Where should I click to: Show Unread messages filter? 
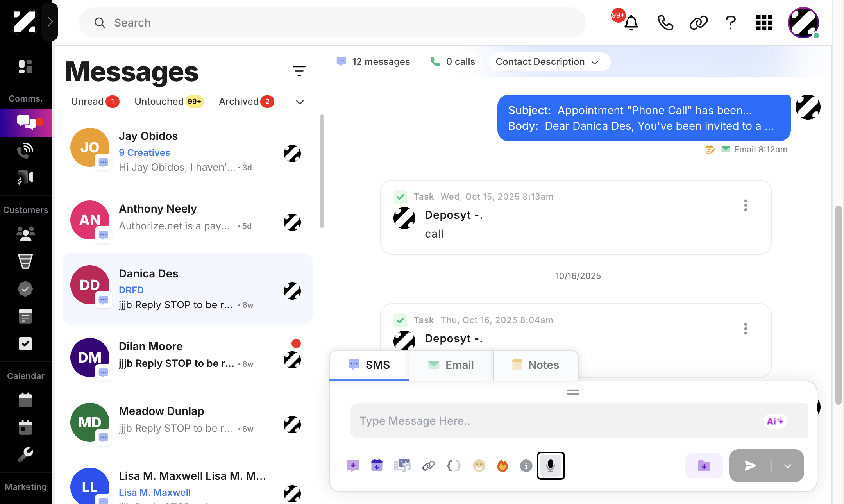coord(95,102)
